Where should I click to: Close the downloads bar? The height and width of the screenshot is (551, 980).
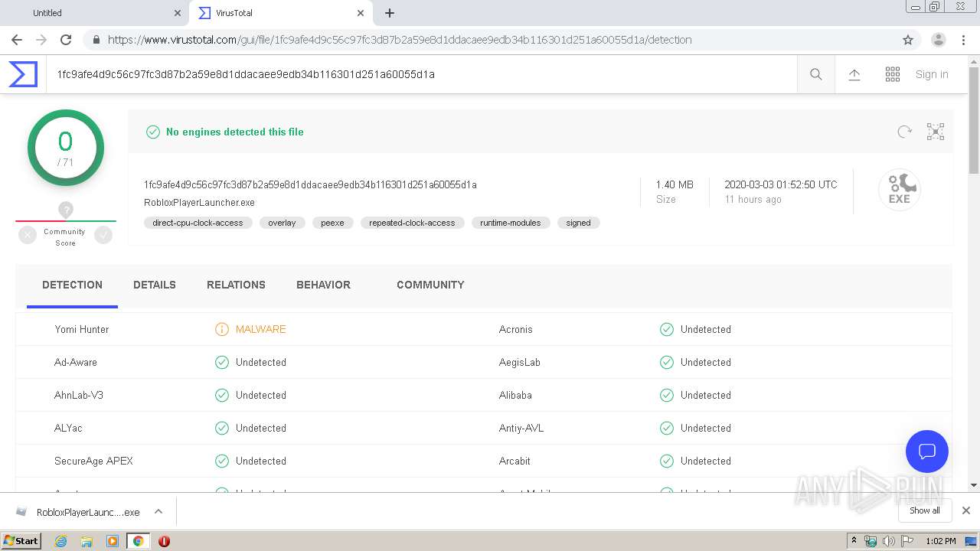(966, 510)
